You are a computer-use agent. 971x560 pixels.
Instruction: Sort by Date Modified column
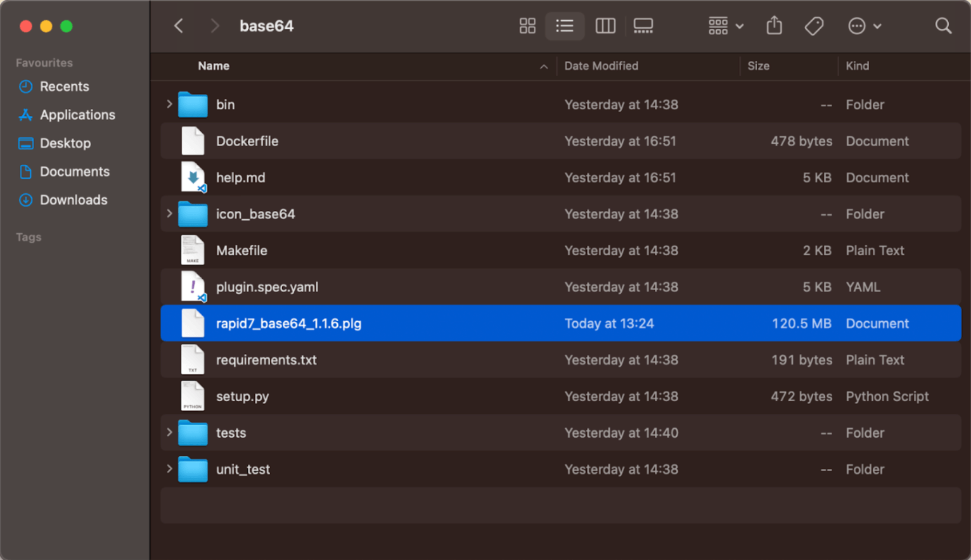[601, 66]
